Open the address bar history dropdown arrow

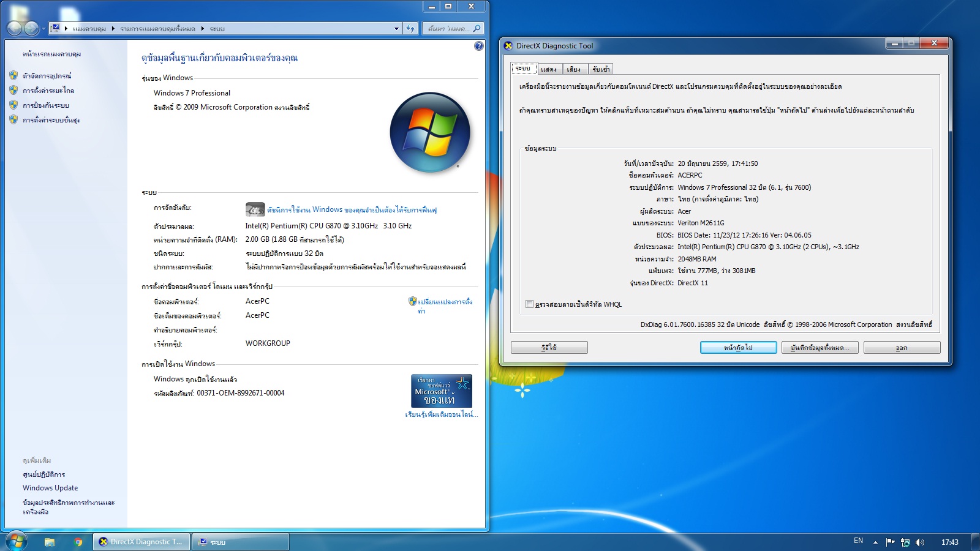point(397,29)
